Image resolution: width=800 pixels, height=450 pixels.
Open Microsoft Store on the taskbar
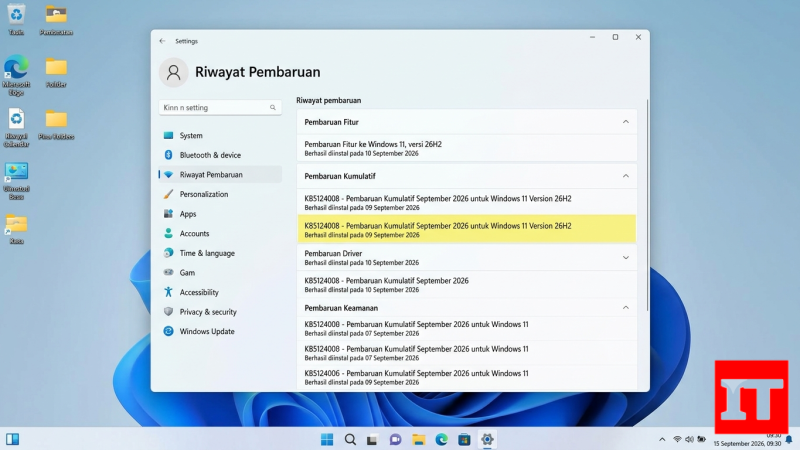464,439
